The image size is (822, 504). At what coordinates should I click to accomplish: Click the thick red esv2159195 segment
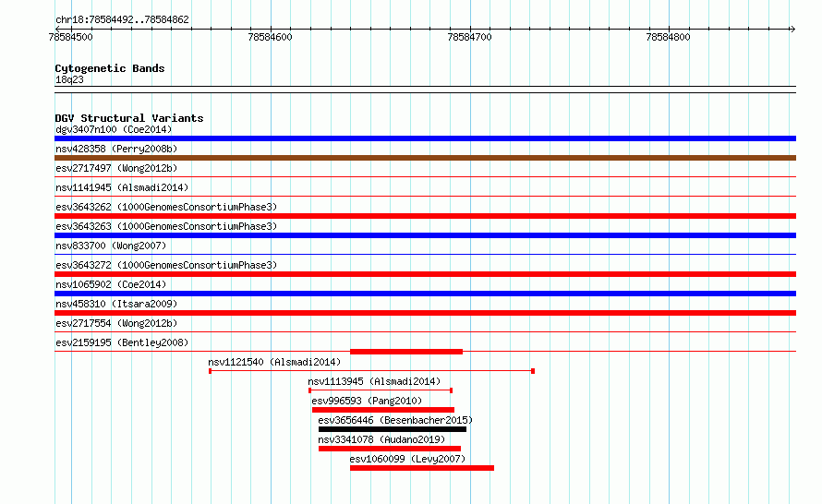tap(406, 352)
